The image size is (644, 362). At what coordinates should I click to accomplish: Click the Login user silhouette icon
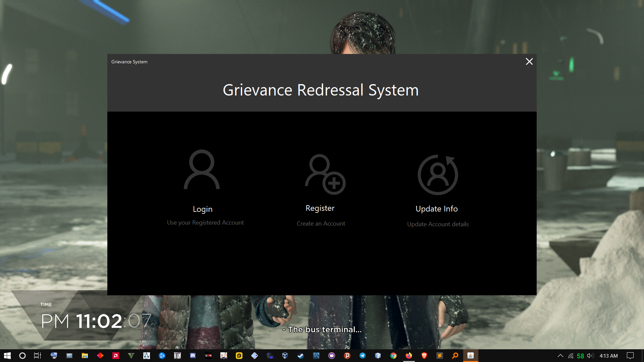(202, 170)
